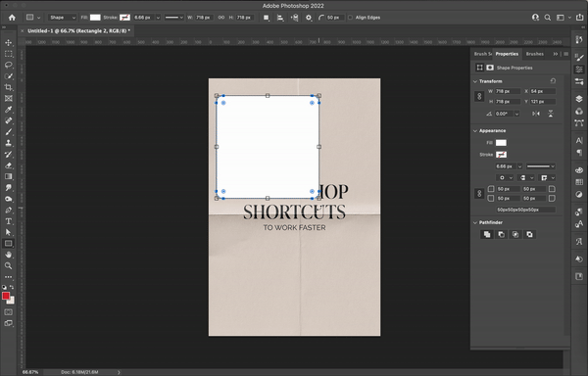This screenshot has width=588, height=376.
Task: Collapse panels with double-arrow button
Action: pos(556,54)
